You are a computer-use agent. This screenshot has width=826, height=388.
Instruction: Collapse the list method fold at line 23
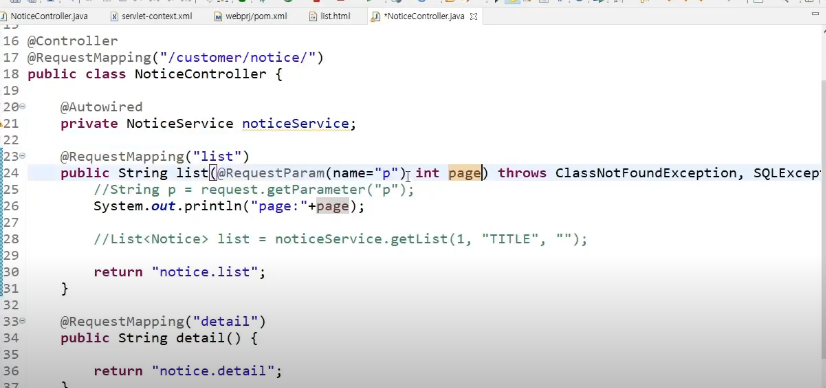[x=22, y=156]
